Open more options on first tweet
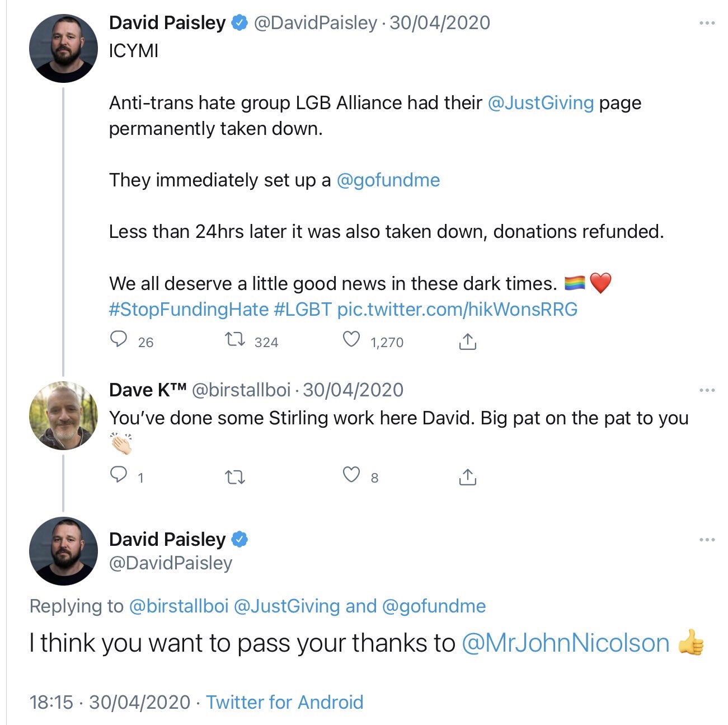 707,24
